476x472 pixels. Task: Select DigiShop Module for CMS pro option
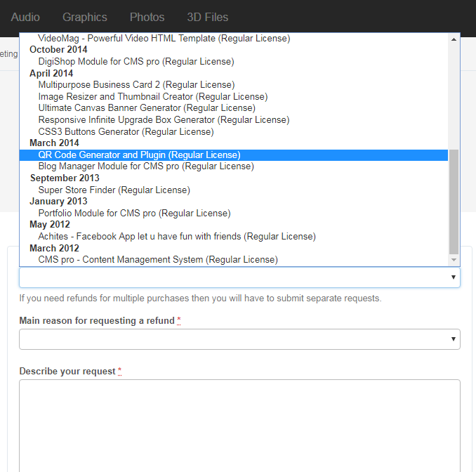click(x=234, y=61)
